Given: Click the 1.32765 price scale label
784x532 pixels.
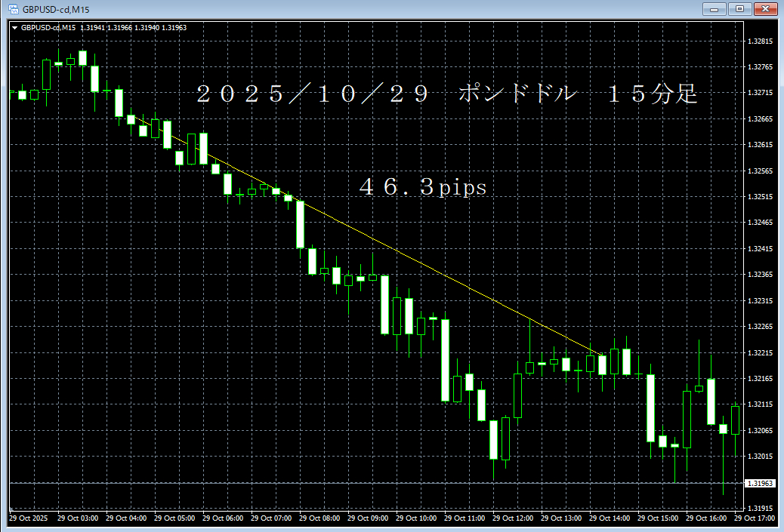Looking at the screenshot, I should pyautogui.click(x=760, y=66).
